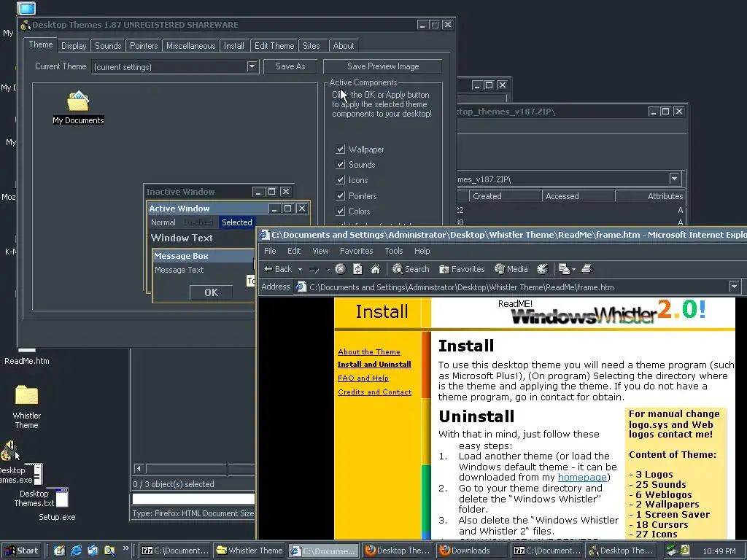Follow the Install and Uninstall link
Image resolution: width=747 pixels, height=560 pixels.
(x=374, y=365)
